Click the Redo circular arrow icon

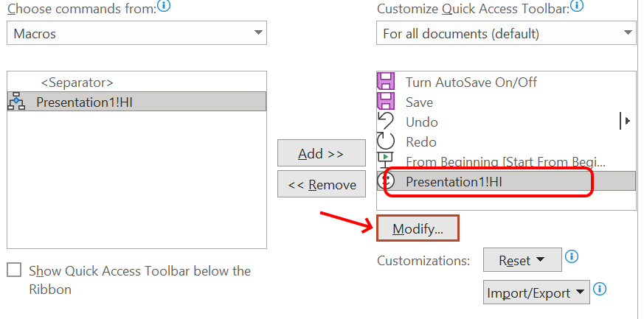386,141
